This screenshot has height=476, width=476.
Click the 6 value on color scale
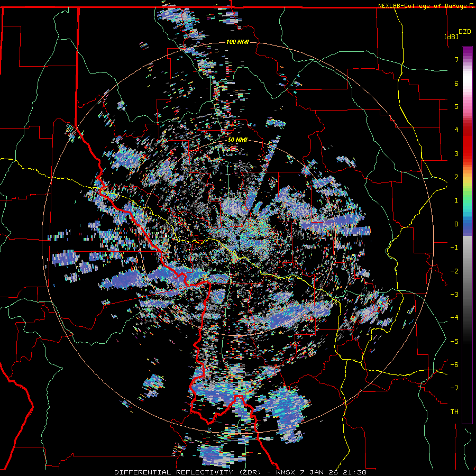click(x=456, y=83)
